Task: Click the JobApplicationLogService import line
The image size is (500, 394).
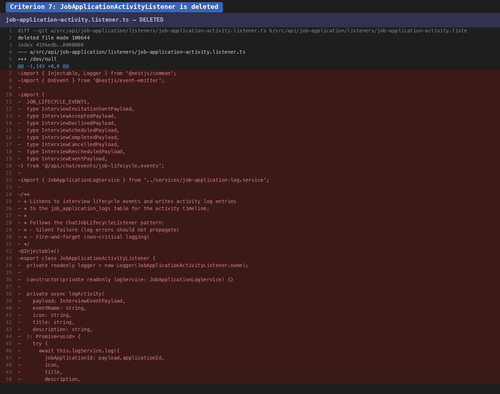Action: 143,180
